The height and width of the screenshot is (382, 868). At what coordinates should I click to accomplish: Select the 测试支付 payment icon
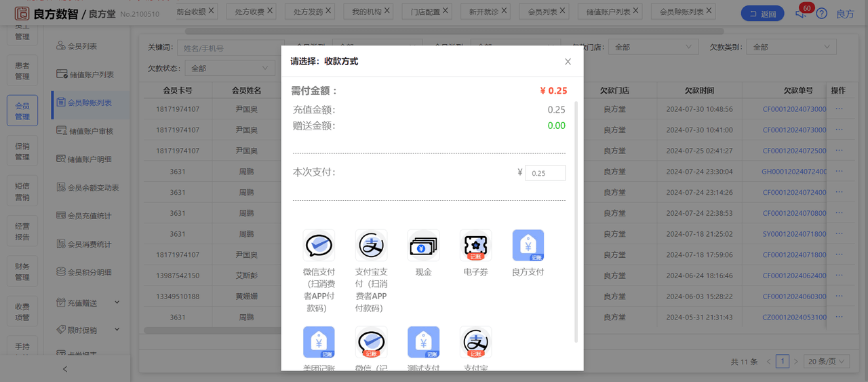pos(423,342)
